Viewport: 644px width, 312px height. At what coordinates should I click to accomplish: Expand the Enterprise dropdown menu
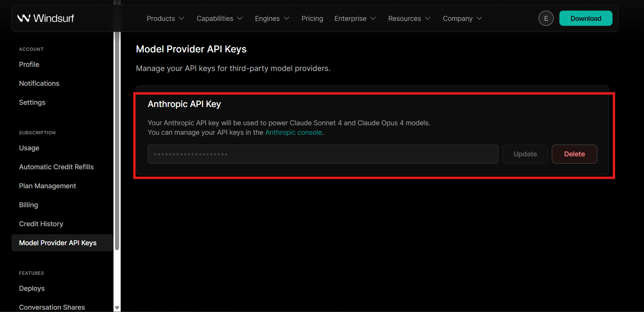[x=355, y=19]
